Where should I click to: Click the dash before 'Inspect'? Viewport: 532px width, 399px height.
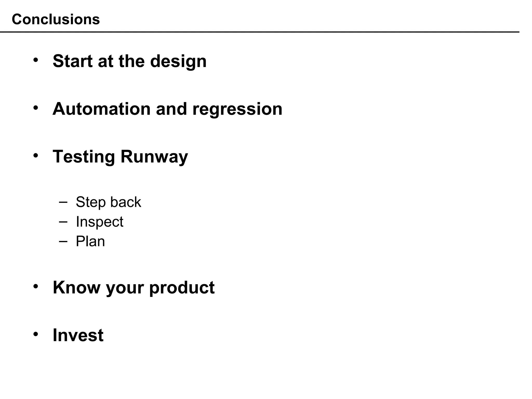(63, 222)
